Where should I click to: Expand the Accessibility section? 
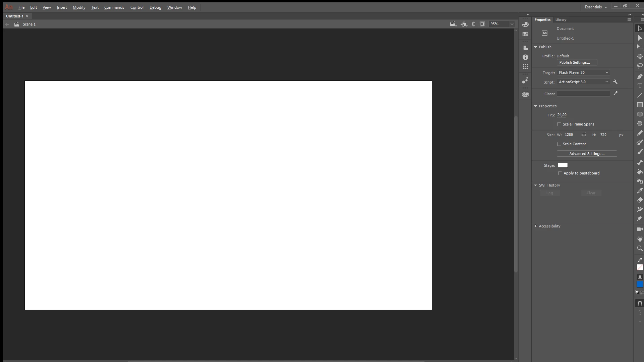click(536, 226)
